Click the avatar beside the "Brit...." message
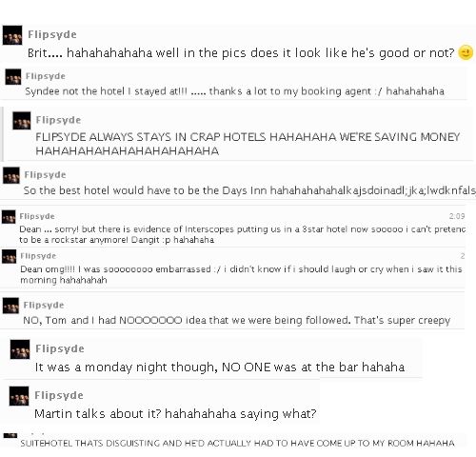 pyautogui.click(x=12, y=35)
